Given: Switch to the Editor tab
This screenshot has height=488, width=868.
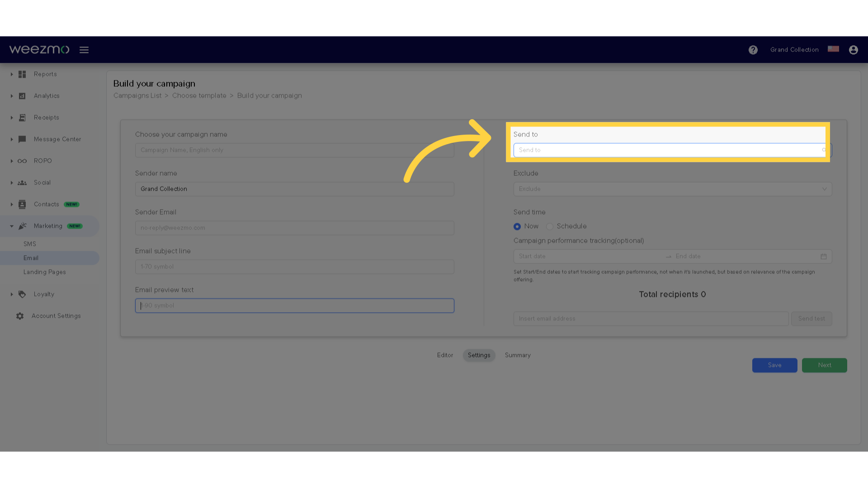Looking at the screenshot, I should point(445,355).
